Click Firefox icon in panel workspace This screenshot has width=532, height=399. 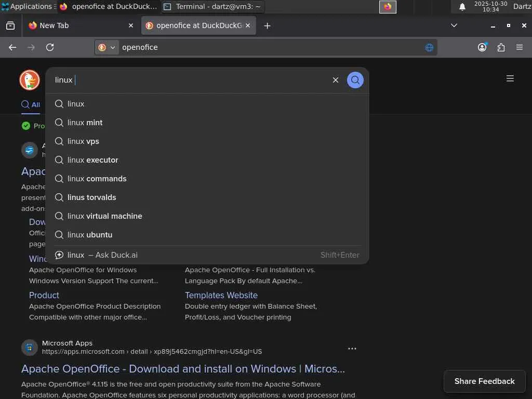coord(388,7)
